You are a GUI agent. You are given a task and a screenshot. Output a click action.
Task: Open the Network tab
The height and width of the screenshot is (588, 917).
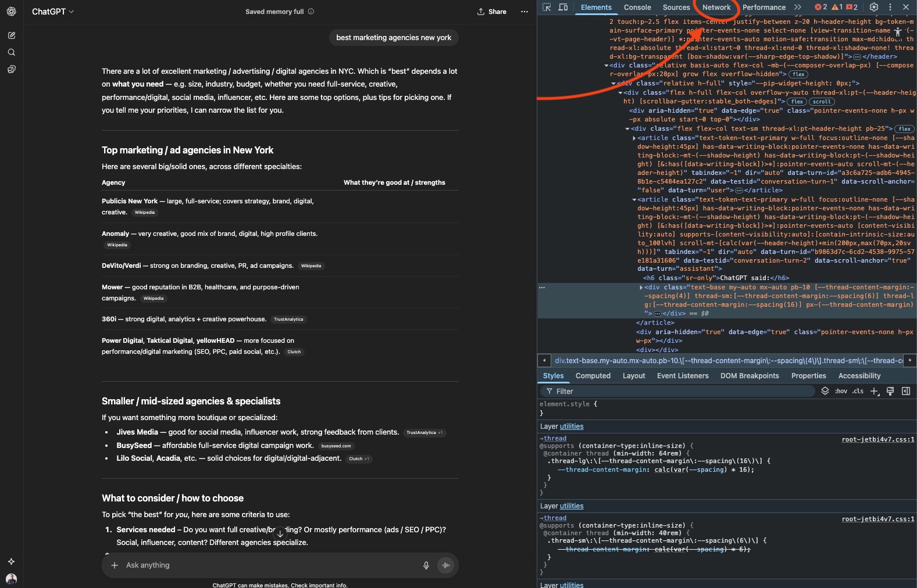point(716,8)
